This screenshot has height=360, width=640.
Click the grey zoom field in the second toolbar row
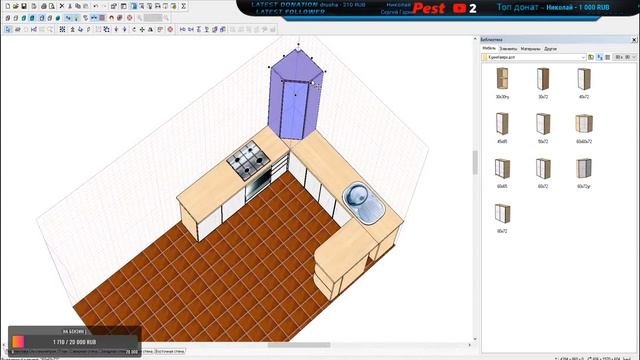(153, 18)
